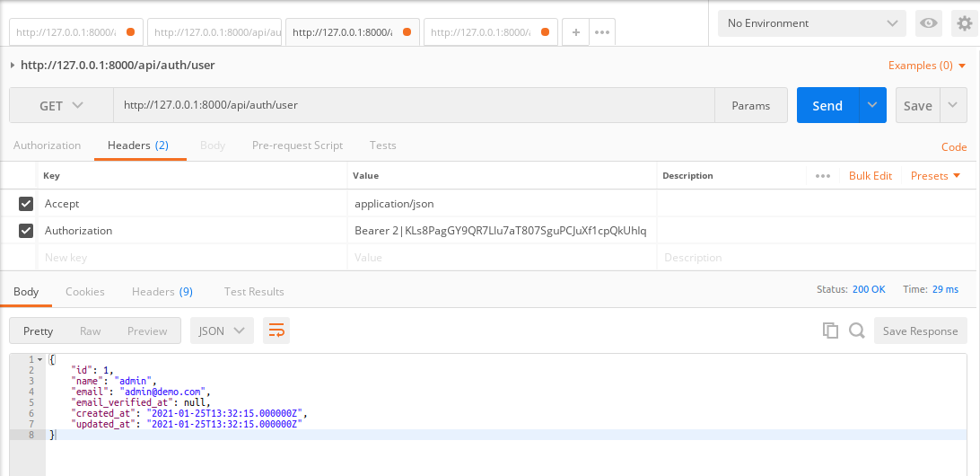Viewport: 980px width, 476px height.
Task: Search the response with magnifier icon
Action: coord(857,331)
